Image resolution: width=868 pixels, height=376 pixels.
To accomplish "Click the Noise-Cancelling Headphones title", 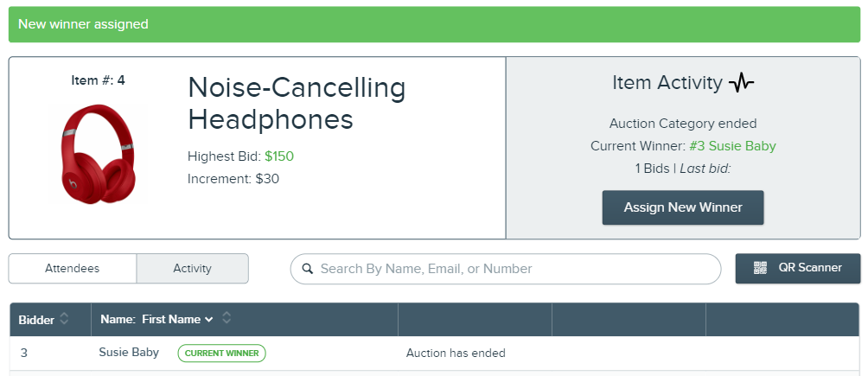I will tap(297, 104).
